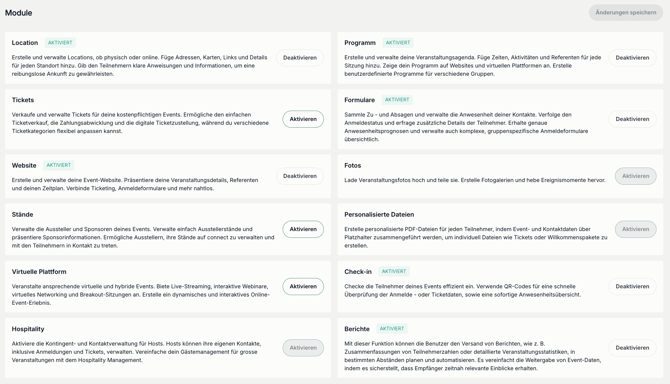Screen dimensions: 670x384
Task: Click AKTIVIERT badge next to Programm
Action: [x=398, y=43]
